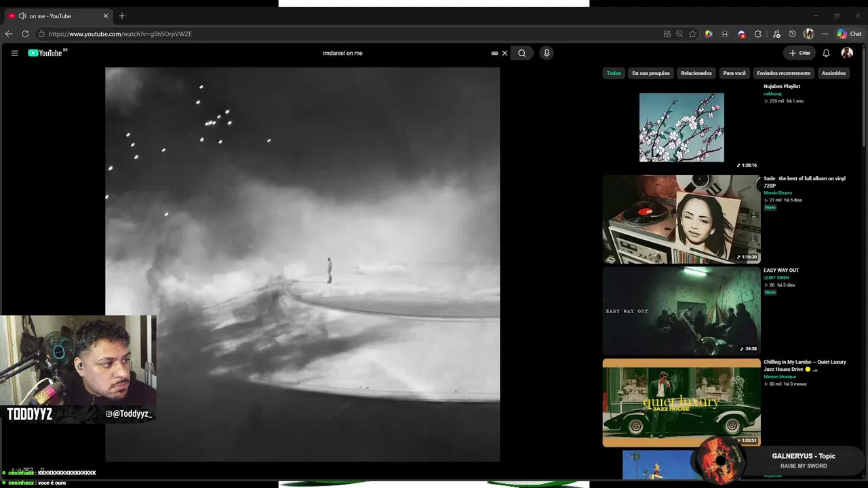This screenshot has width=868, height=488.
Task: Open the keyboard icon in the search box
Action: [494, 53]
